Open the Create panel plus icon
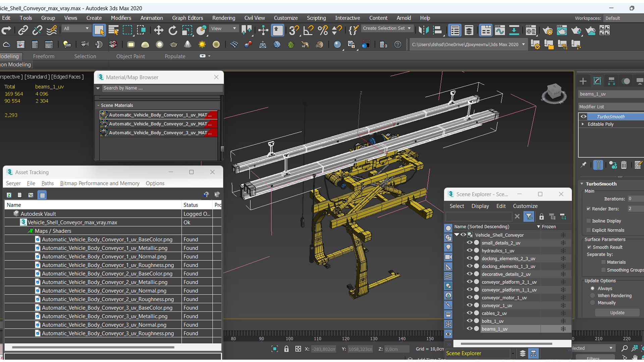Viewport: 644px width, 362px height. tap(583, 81)
